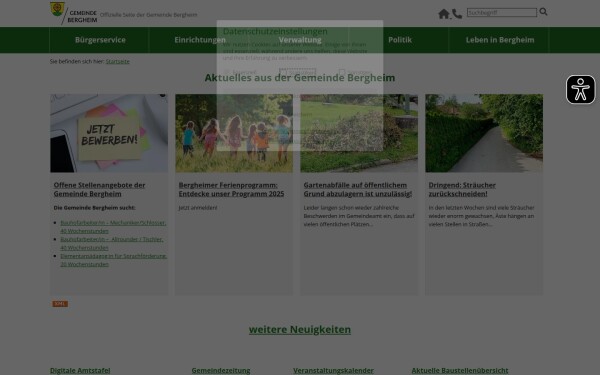Open the XML feed badge
600x375 pixels.
[x=60, y=304]
